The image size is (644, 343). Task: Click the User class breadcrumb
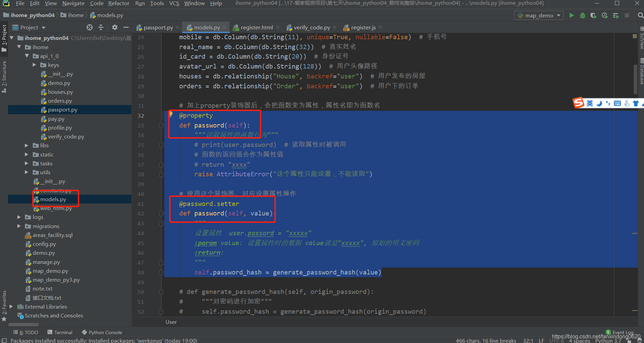(x=171, y=322)
